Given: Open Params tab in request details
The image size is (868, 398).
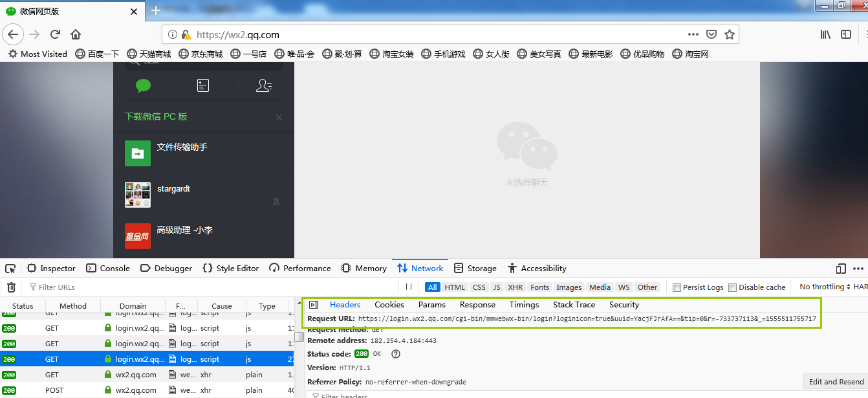Looking at the screenshot, I should tap(431, 305).
